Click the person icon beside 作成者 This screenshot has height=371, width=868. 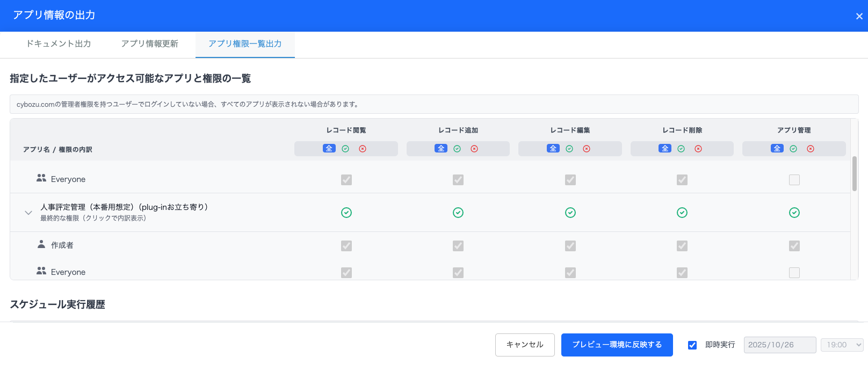(41, 244)
